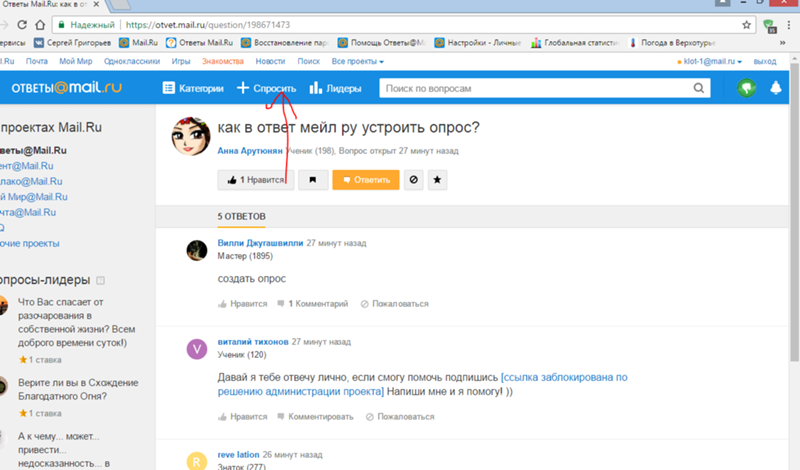Close the Ответы Mail.Ru browser tab
The height and width of the screenshot is (470, 800).
[96, 4]
